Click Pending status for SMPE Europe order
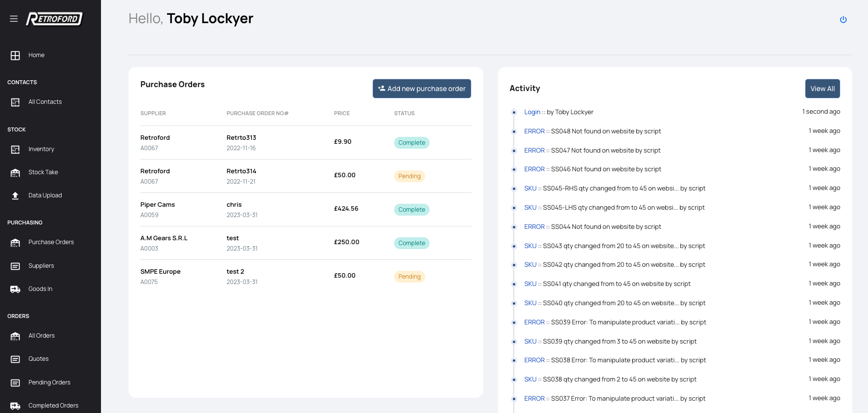 (x=409, y=277)
